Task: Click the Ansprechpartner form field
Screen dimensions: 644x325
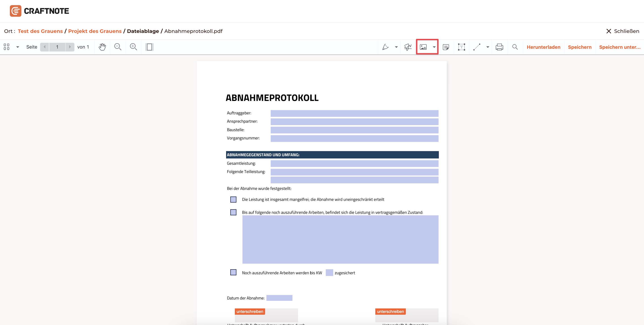Action: (x=354, y=122)
